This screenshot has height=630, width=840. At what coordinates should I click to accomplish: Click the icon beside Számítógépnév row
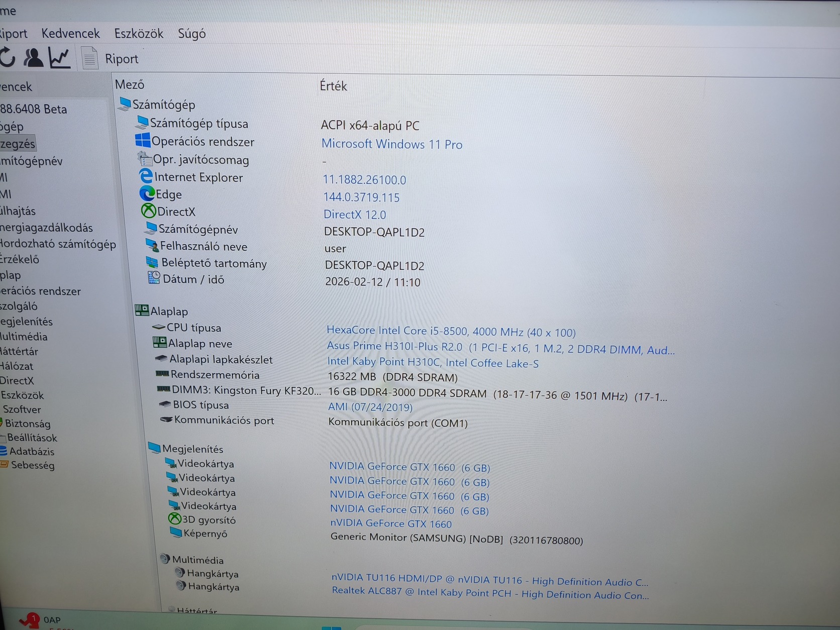click(x=151, y=228)
